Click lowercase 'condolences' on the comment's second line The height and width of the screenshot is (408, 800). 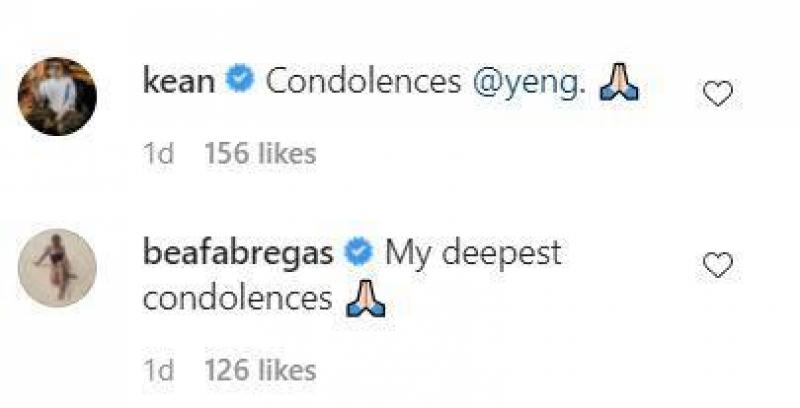(237, 298)
